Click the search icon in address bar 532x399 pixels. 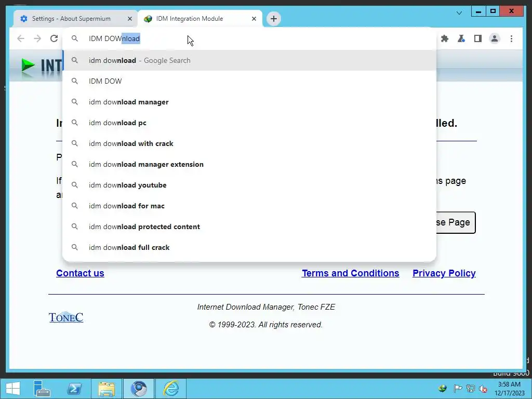[75, 38]
